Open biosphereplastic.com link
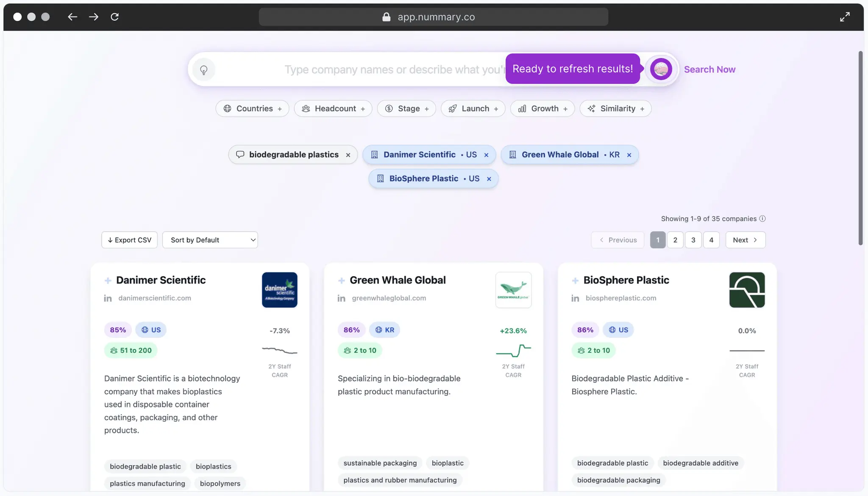868x496 pixels. point(621,298)
